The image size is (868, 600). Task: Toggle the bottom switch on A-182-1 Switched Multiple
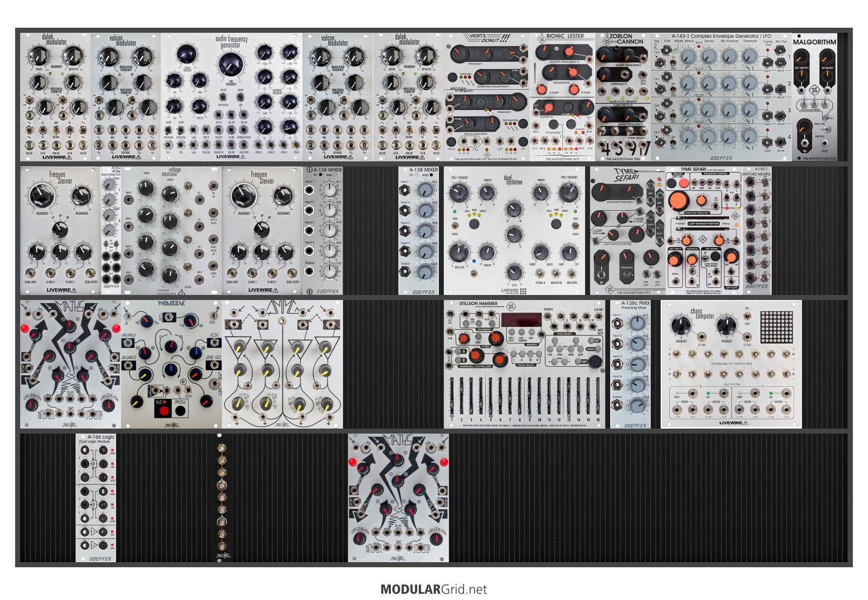pyautogui.click(x=764, y=278)
